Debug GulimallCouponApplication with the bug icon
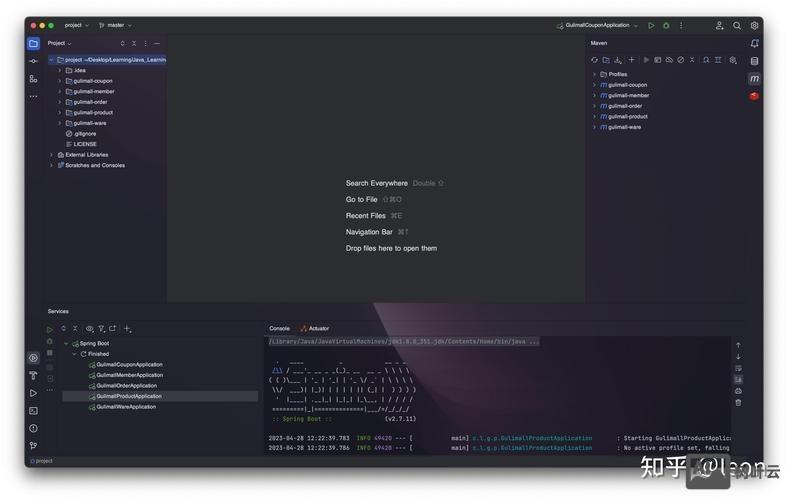788x500 pixels. (666, 25)
